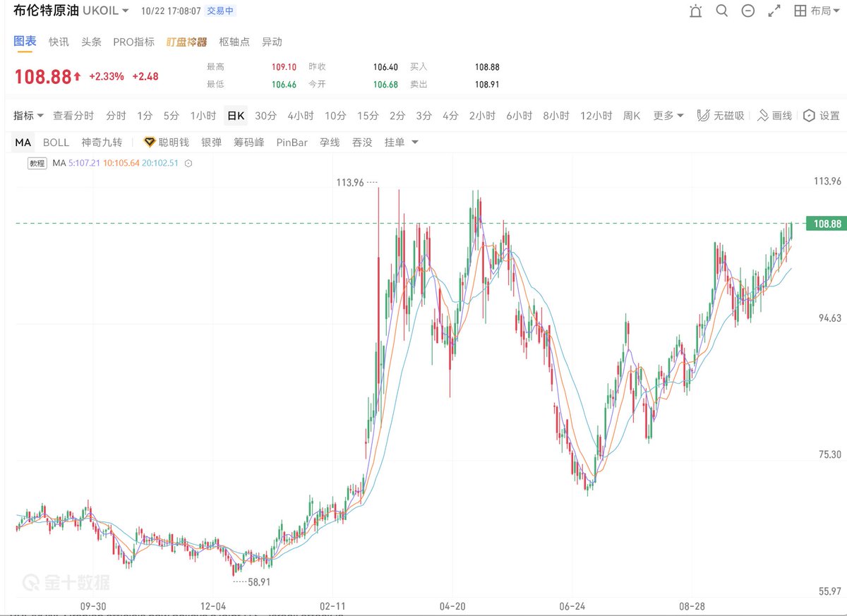Image resolution: width=847 pixels, height=616 pixels.
Task: Click the 聪明钱 diamond icon
Action: pyautogui.click(x=149, y=143)
